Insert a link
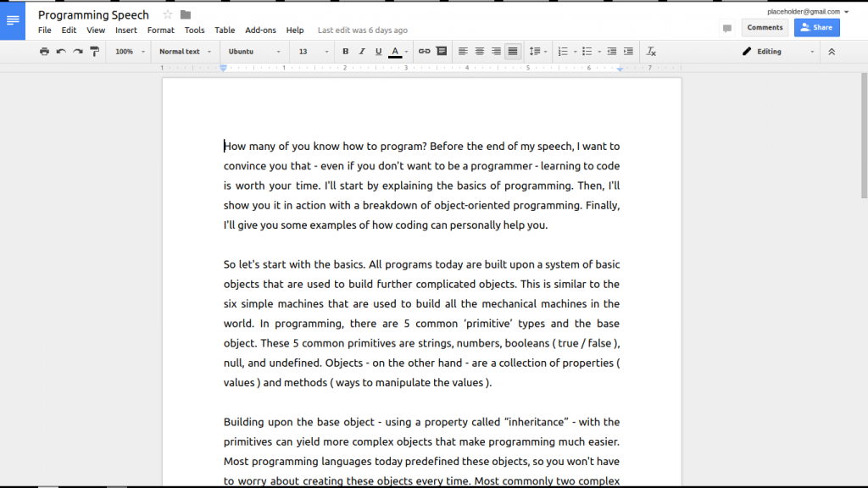 424,52
